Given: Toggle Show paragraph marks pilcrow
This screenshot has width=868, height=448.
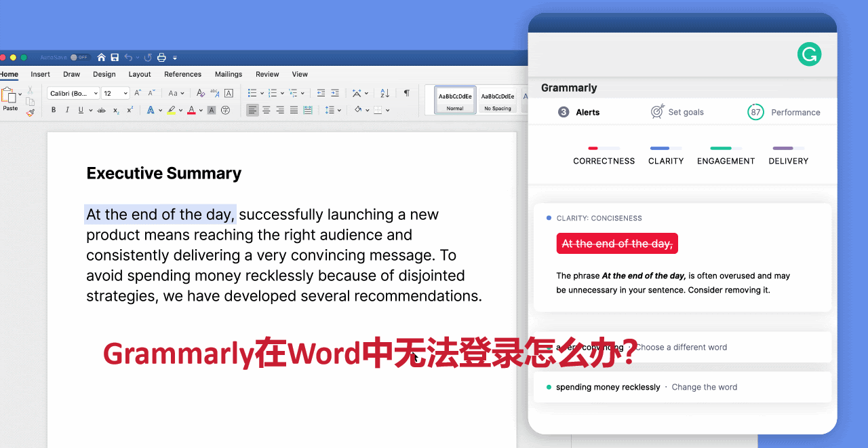Looking at the screenshot, I should pyautogui.click(x=407, y=93).
